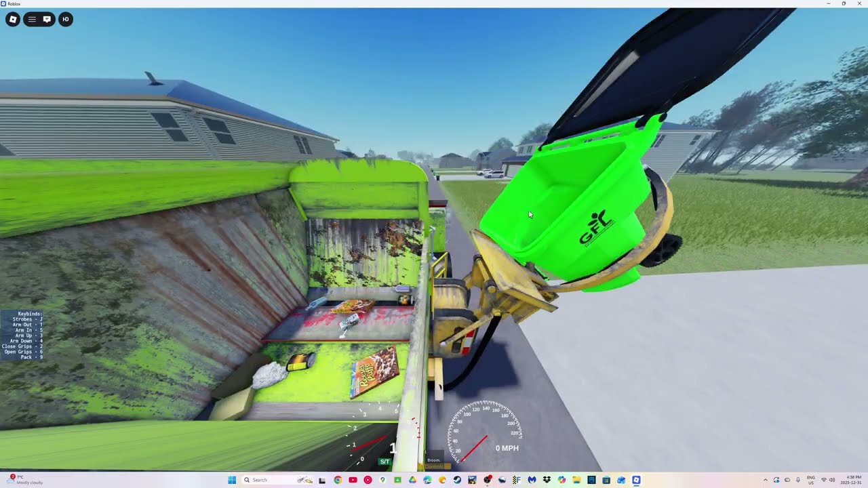868x488 pixels.
Task: Click the Roblox window title icon
Action: [3, 3]
